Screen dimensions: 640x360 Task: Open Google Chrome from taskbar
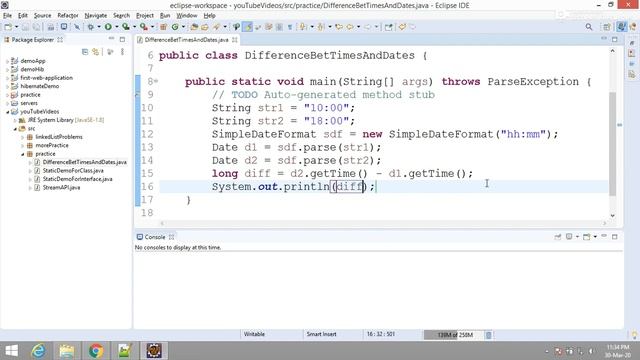[96, 351]
